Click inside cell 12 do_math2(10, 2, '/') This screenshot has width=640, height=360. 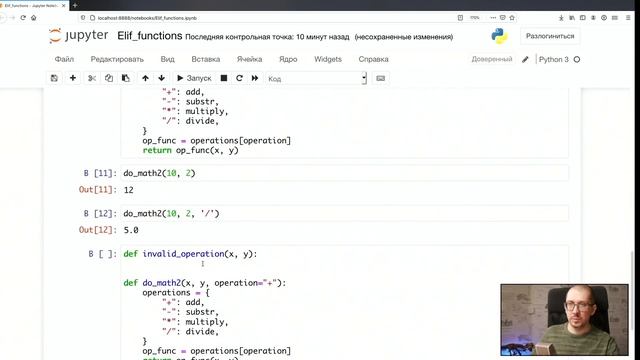point(344,213)
